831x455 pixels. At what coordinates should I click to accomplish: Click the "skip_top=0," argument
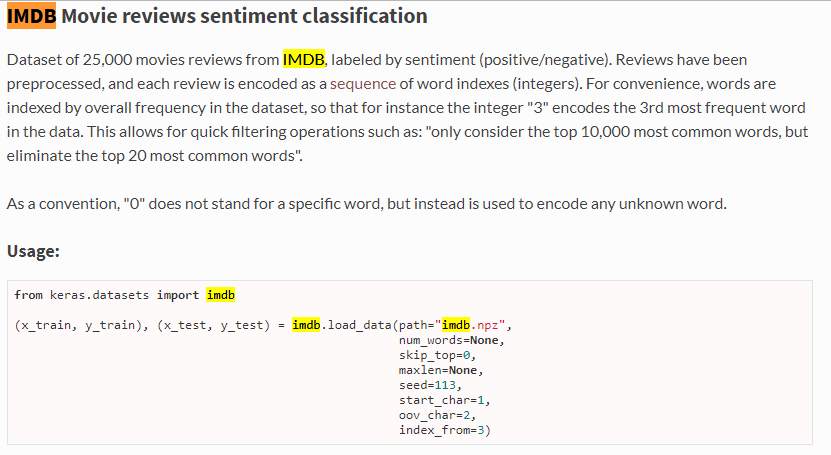(437, 355)
